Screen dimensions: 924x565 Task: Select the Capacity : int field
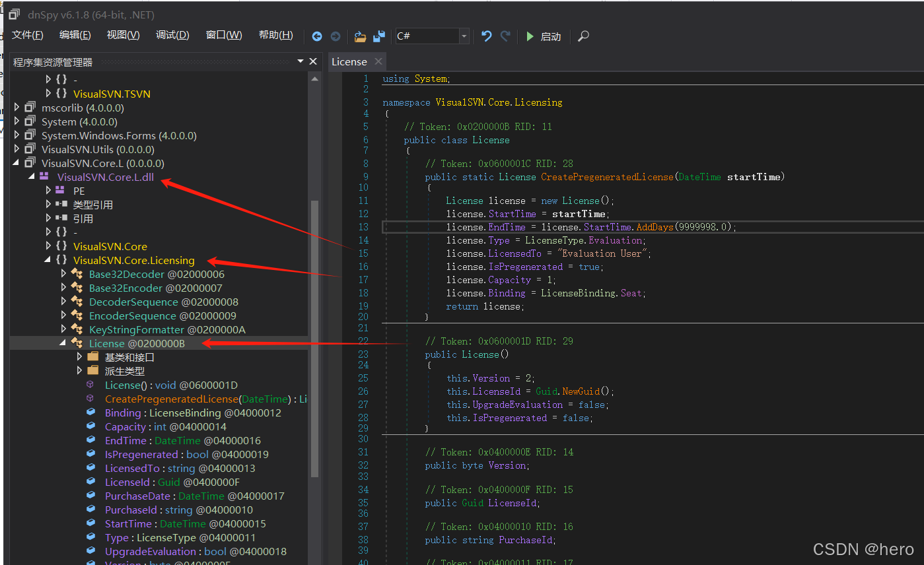tap(165, 426)
